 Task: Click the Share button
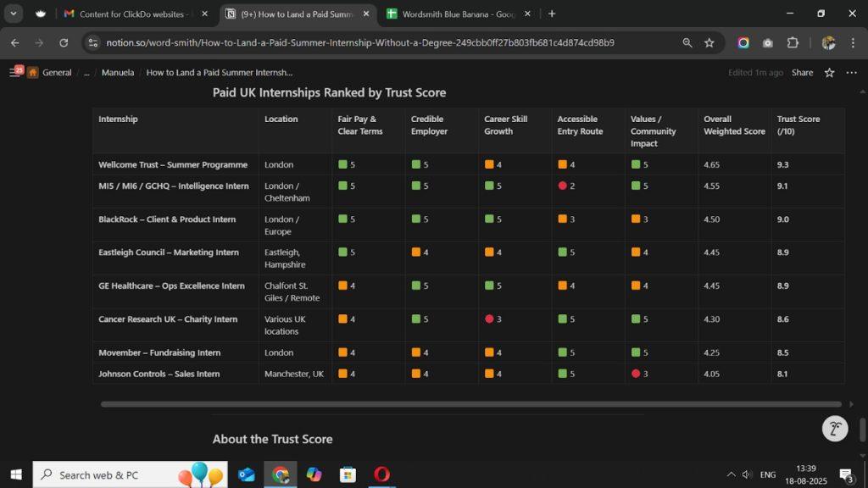(802, 73)
